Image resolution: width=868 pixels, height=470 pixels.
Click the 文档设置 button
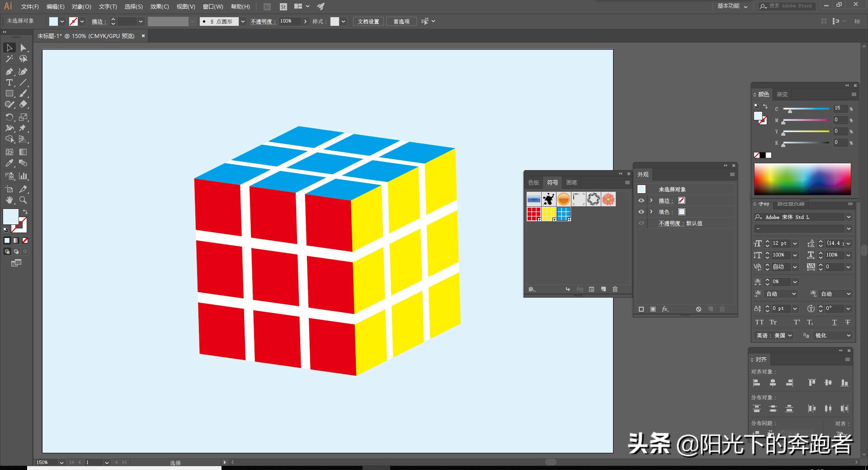tap(368, 21)
